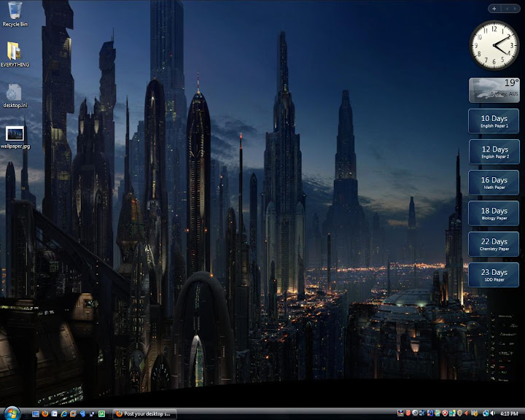Click the Switch between windows quick launch icon
Screen dimensions: 525x420
tap(54, 413)
